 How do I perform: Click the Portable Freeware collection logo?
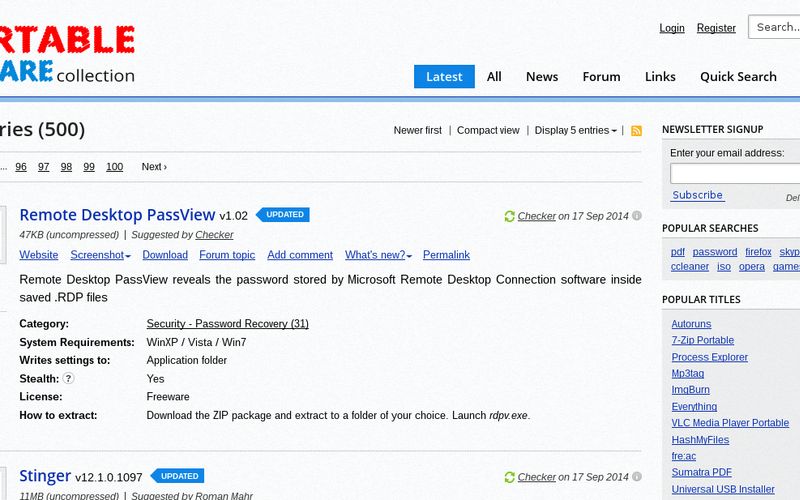pyautogui.click(x=67, y=55)
